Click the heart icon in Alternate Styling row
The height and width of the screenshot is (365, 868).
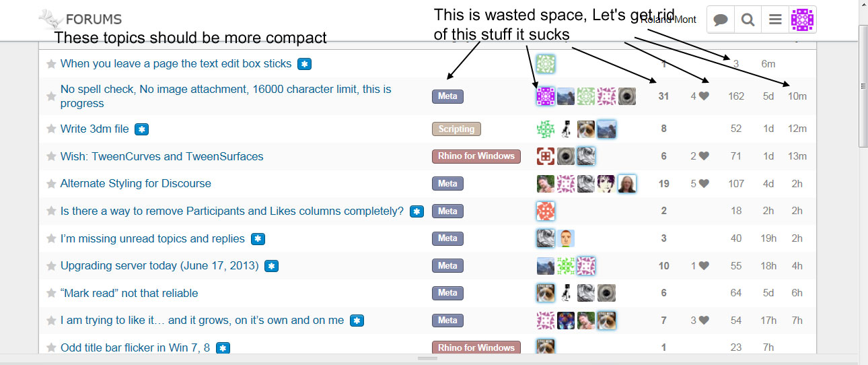704,183
